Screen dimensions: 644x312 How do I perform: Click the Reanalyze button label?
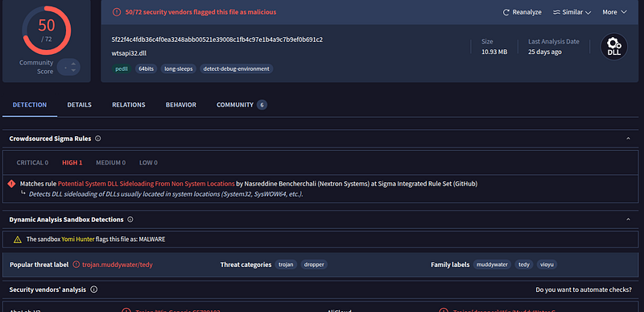pos(527,12)
